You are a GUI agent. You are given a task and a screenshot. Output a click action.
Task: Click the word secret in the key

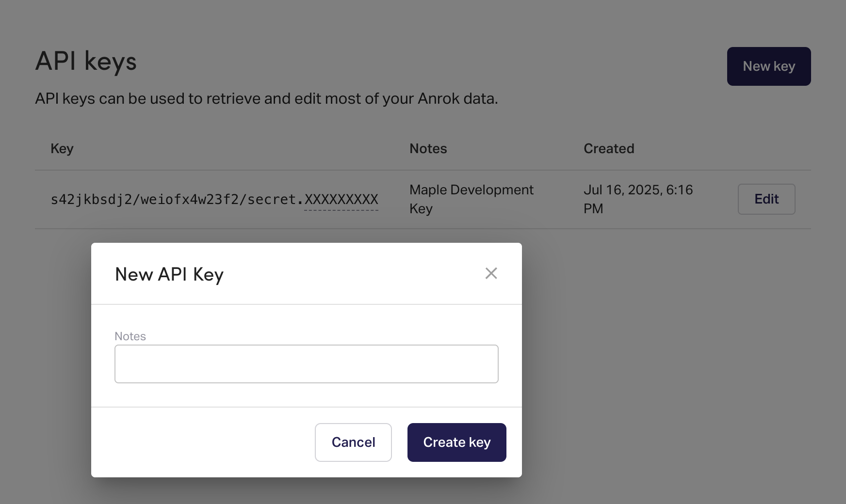coord(271,200)
